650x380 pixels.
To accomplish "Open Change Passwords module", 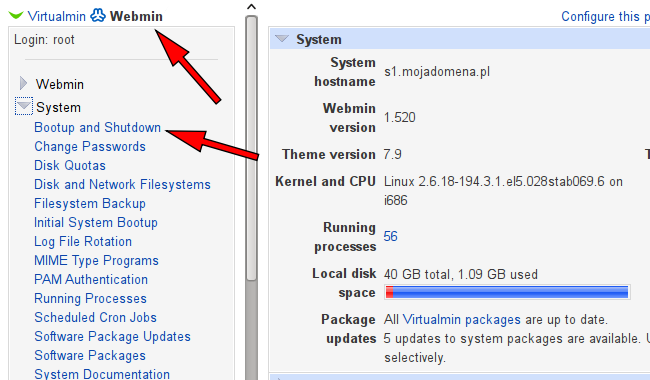I will pos(90,146).
